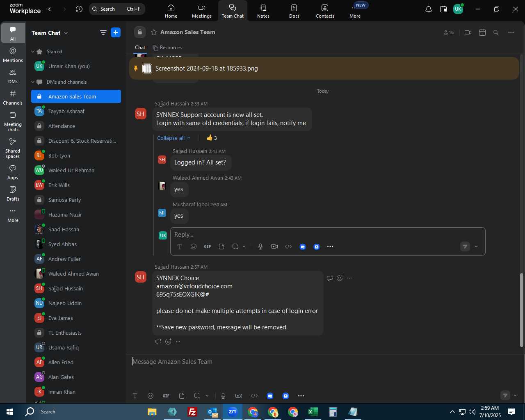The width and height of the screenshot is (525, 420).
Task: Click the Message Amazon Sales Team field
Action: [324, 362]
